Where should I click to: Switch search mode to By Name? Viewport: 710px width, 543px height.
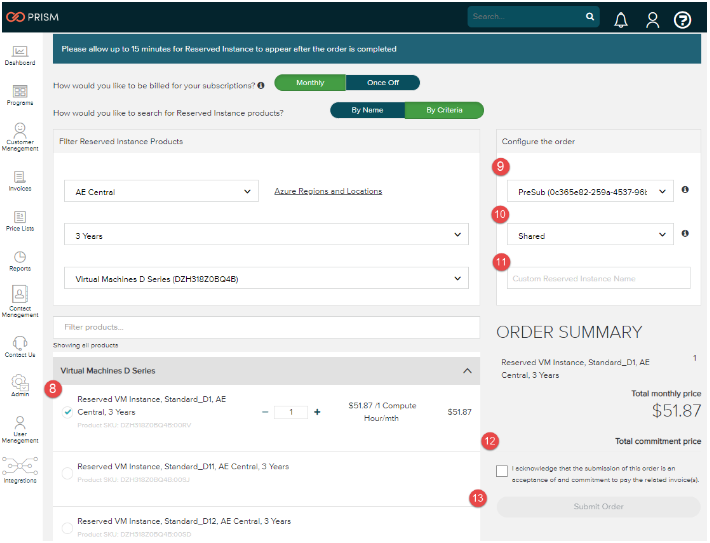tap(368, 110)
